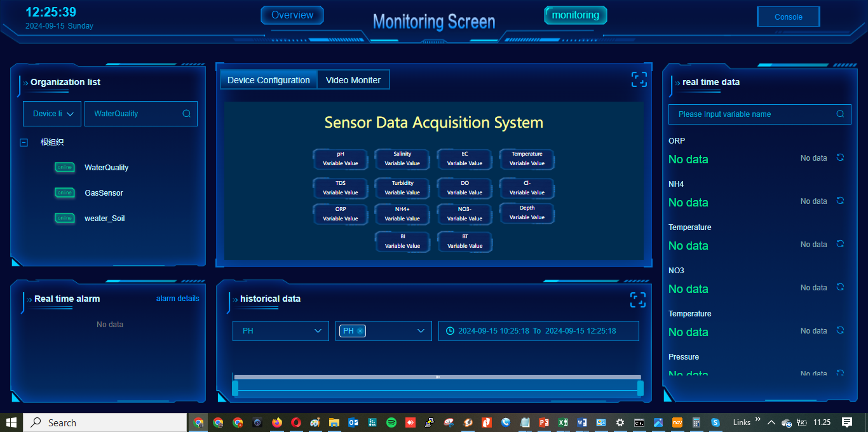Click fullscreen icon in Device Configuration panel

click(x=639, y=79)
